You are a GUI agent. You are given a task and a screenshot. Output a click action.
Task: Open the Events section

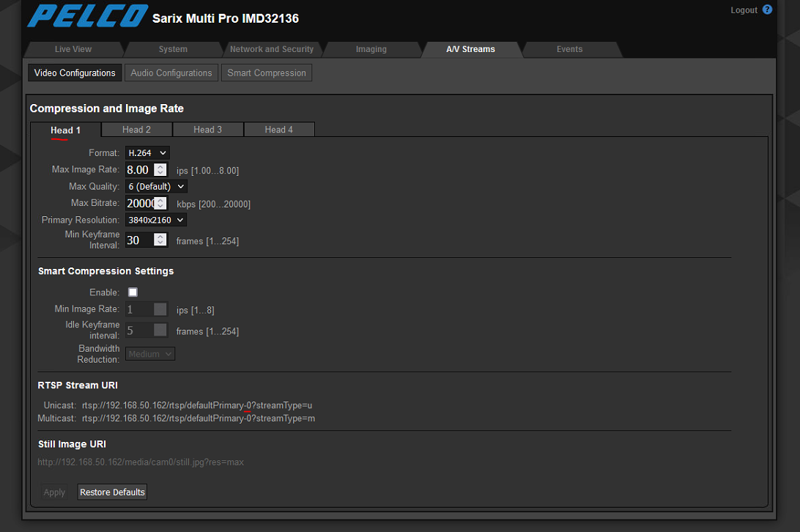tap(569, 49)
